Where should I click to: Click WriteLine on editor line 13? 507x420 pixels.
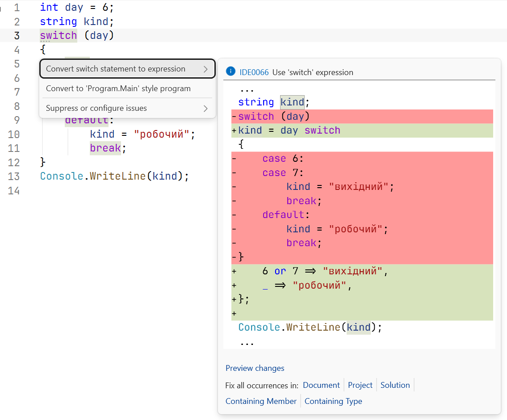click(x=117, y=176)
